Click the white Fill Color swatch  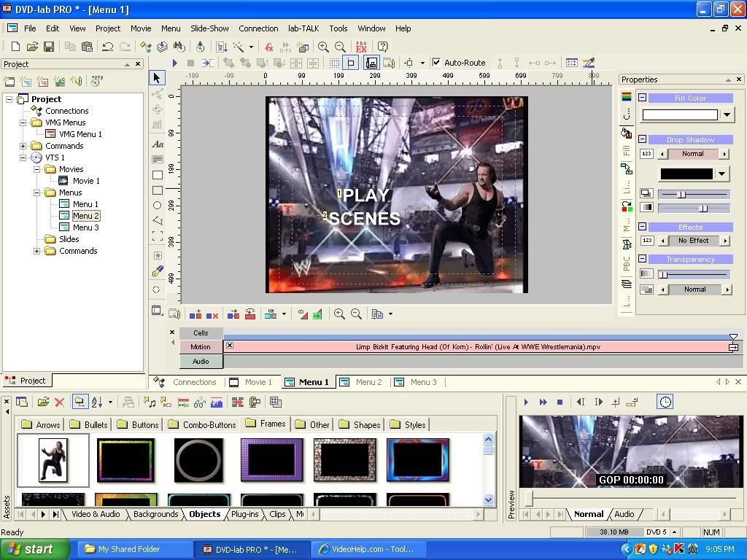[680, 114]
